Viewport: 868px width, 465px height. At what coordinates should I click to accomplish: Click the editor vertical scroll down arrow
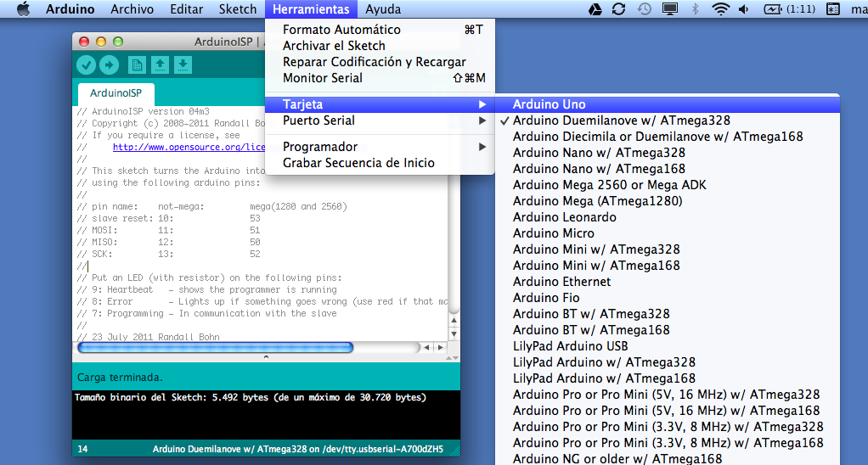(454, 333)
